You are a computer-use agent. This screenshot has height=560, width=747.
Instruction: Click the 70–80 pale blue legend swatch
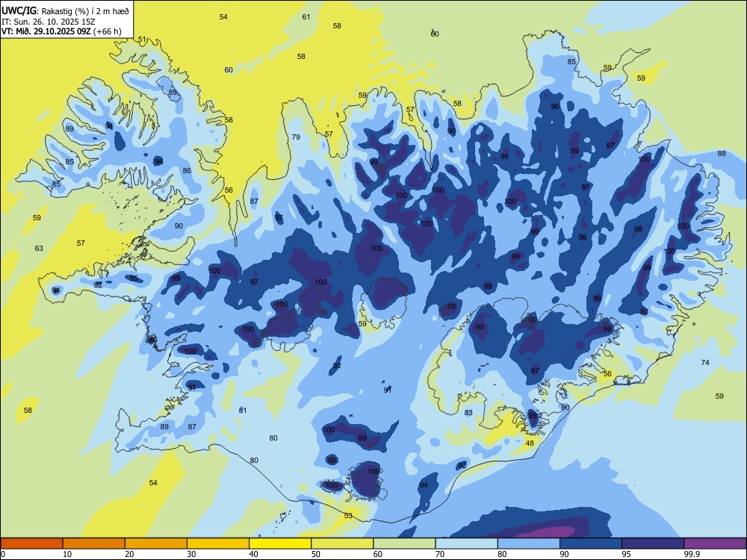pos(466,544)
